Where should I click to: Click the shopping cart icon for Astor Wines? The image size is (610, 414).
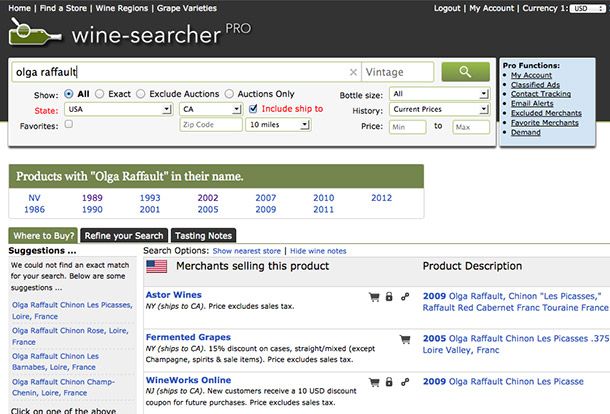[373, 297]
